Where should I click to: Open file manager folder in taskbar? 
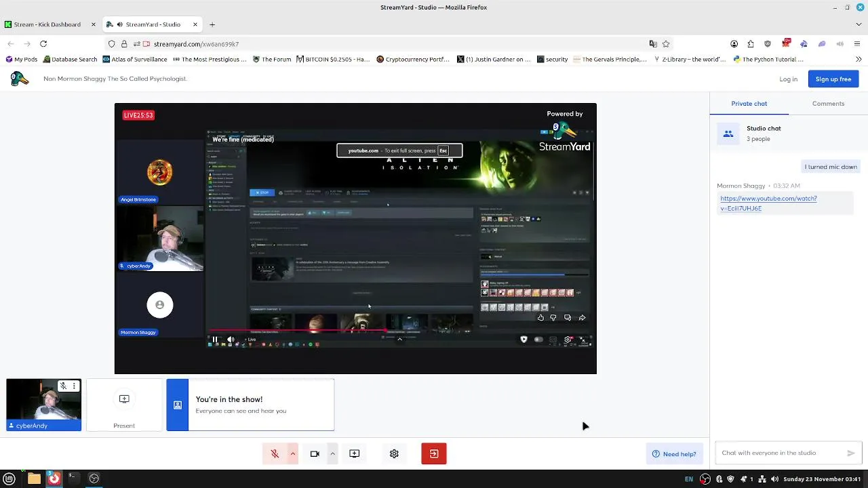click(x=34, y=479)
